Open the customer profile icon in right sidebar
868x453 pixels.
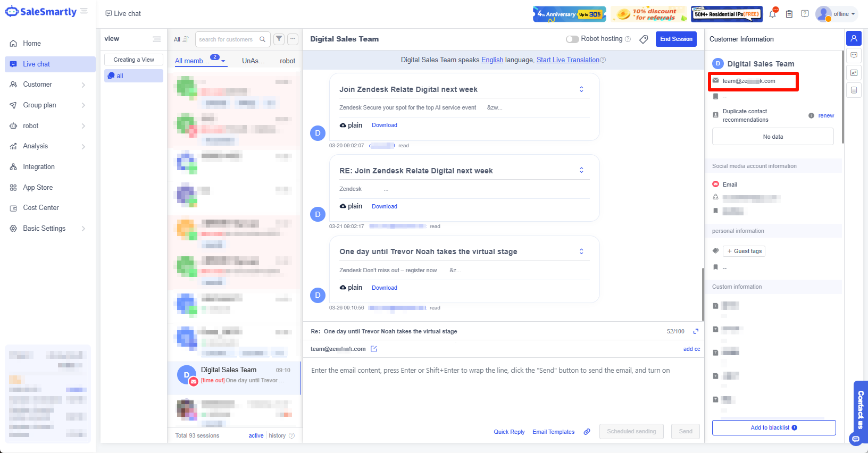pyautogui.click(x=854, y=38)
